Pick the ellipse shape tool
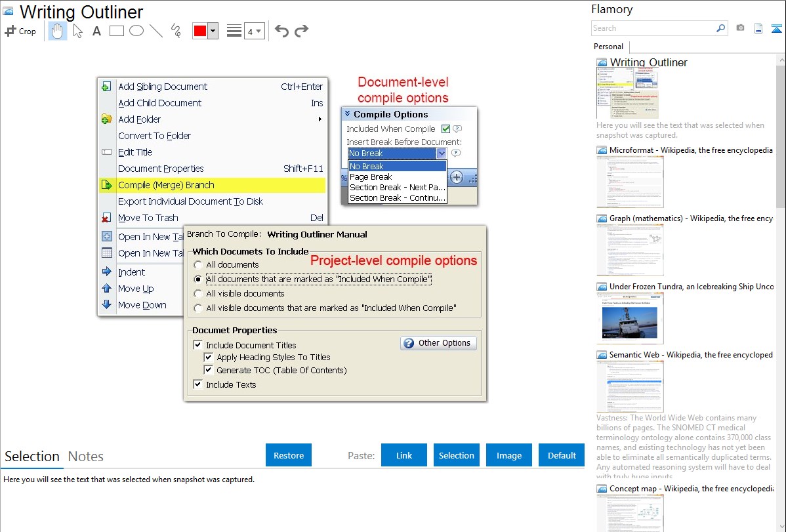The image size is (786, 532). tap(136, 31)
